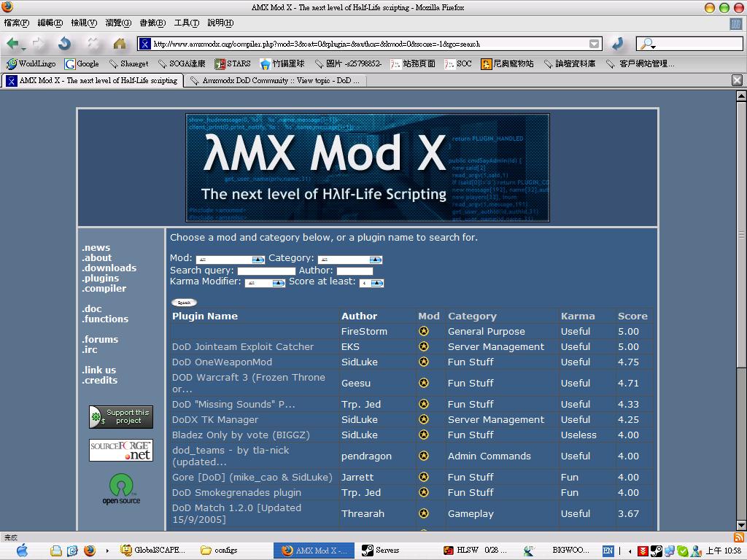
Task: Open the .functions sidebar link
Action: 105,319
